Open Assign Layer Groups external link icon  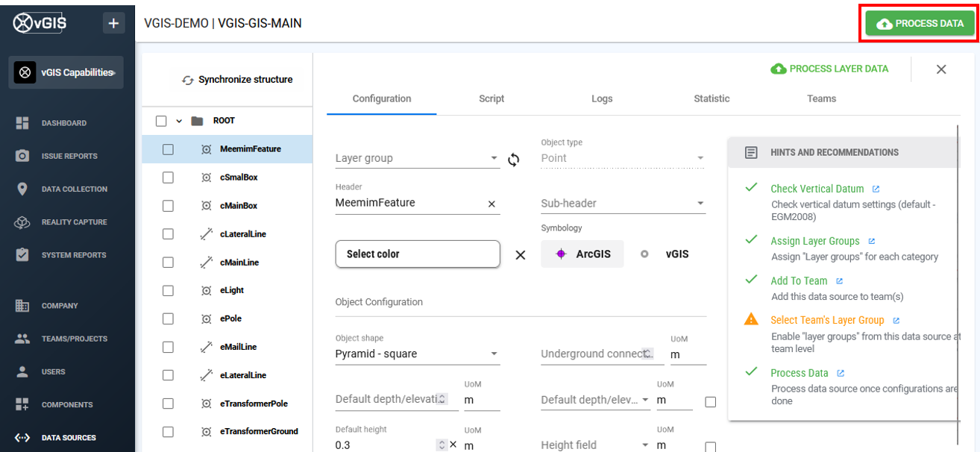(x=871, y=242)
